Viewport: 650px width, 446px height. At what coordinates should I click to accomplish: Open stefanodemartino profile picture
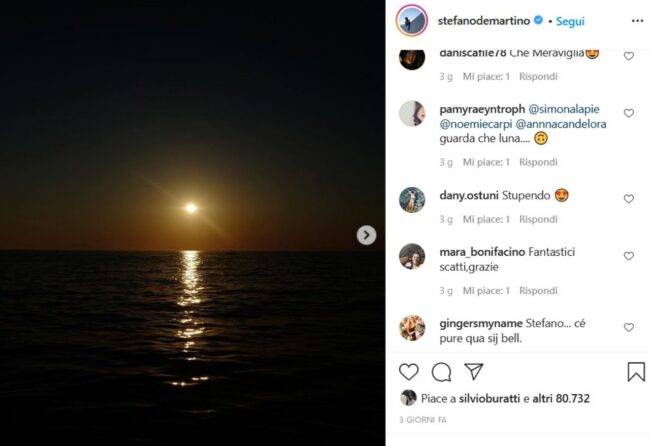(x=413, y=20)
